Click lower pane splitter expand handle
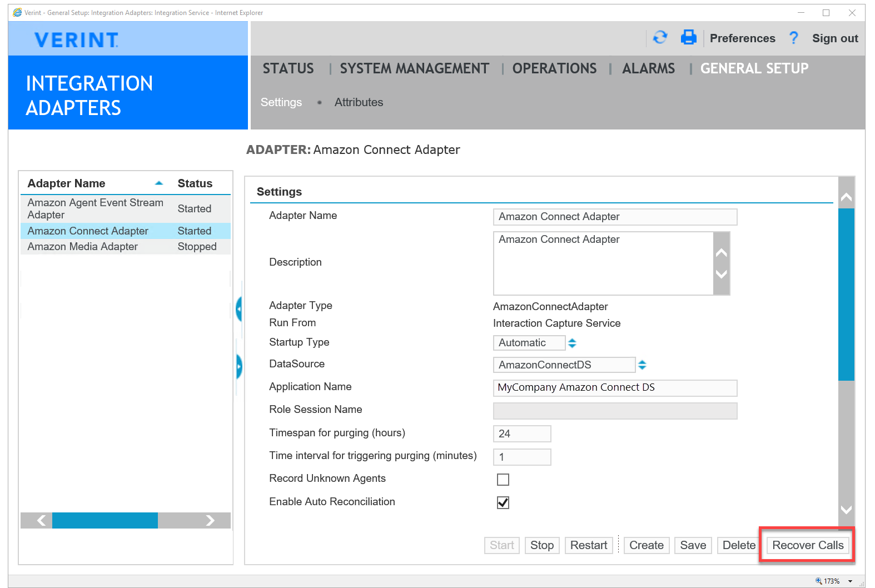The width and height of the screenshot is (875, 588). click(x=239, y=367)
